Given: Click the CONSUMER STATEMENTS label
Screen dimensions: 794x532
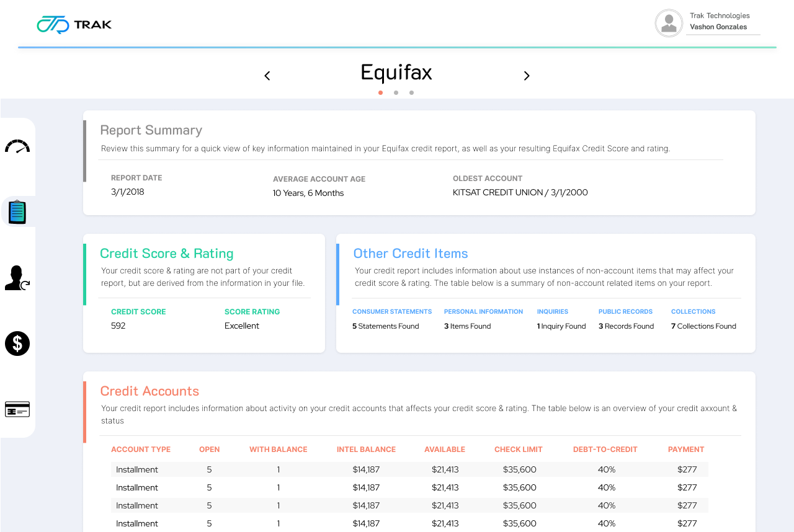Looking at the screenshot, I should point(392,312).
